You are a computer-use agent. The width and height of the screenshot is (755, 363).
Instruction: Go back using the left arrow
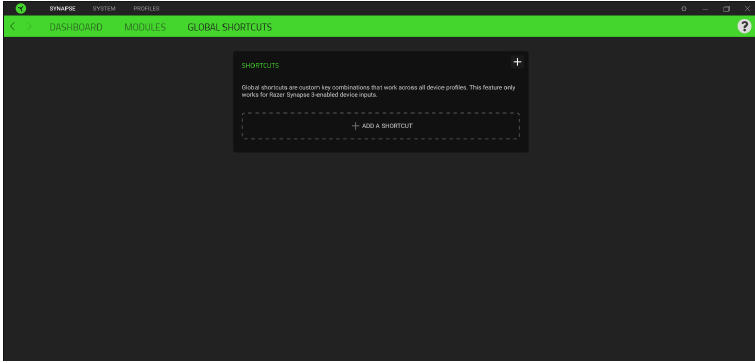tap(13, 27)
